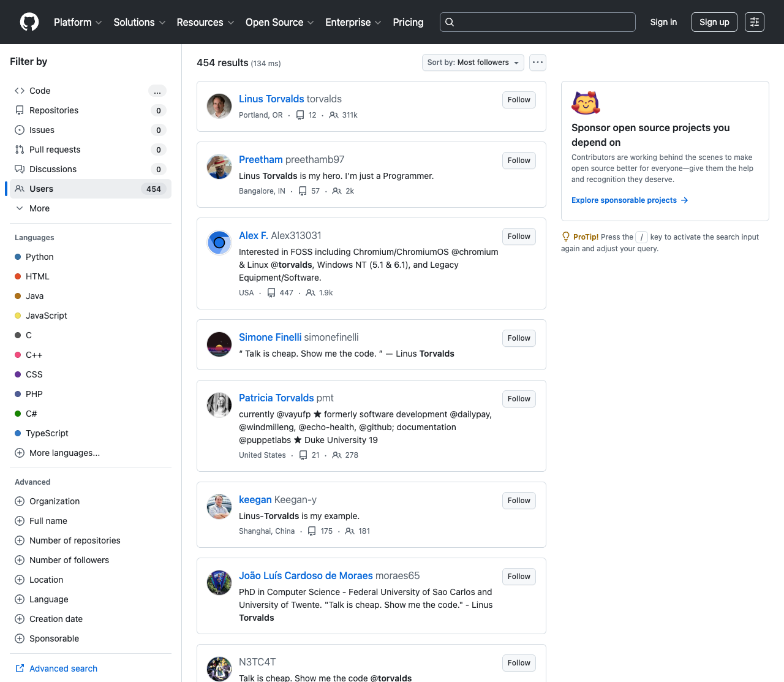Switch to Repositories results
784x682 pixels.
coord(91,110)
